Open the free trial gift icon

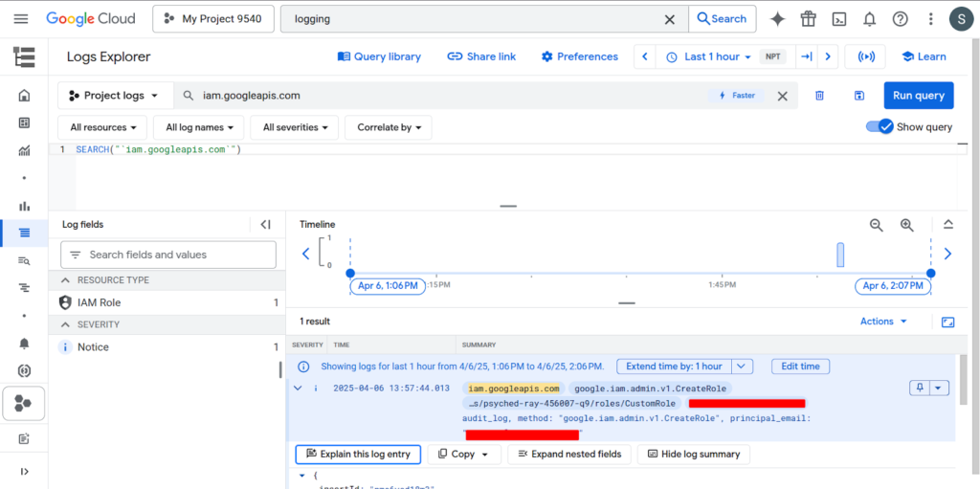click(x=808, y=19)
